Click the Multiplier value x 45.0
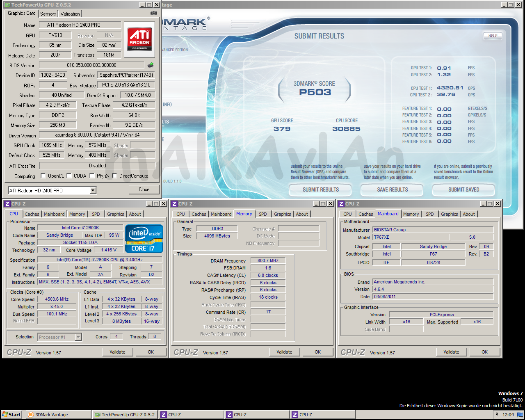 click(57, 306)
